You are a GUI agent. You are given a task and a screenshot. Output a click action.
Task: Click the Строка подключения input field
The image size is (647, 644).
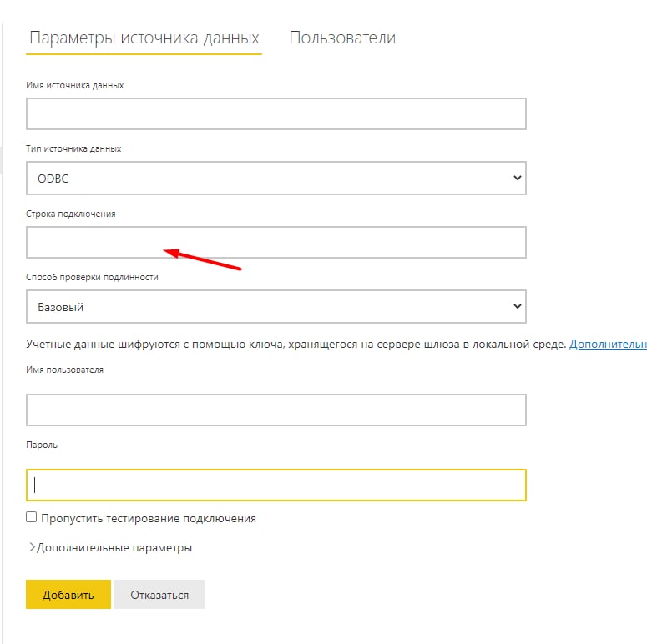pos(276,243)
